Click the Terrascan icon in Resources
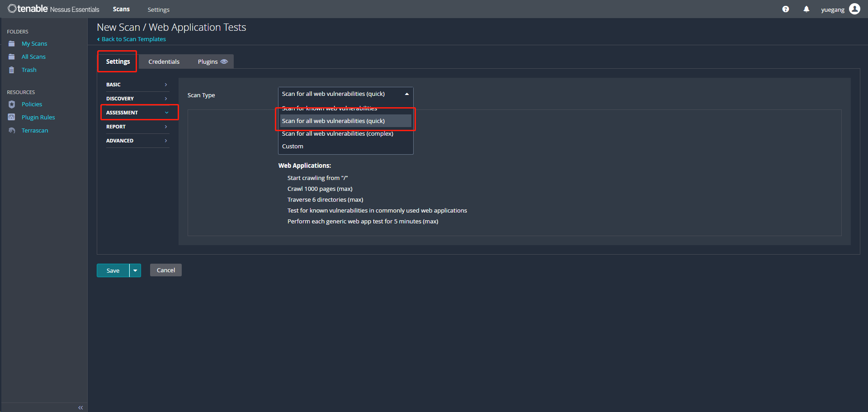This screenshot has height=412, width=868. 12,130
